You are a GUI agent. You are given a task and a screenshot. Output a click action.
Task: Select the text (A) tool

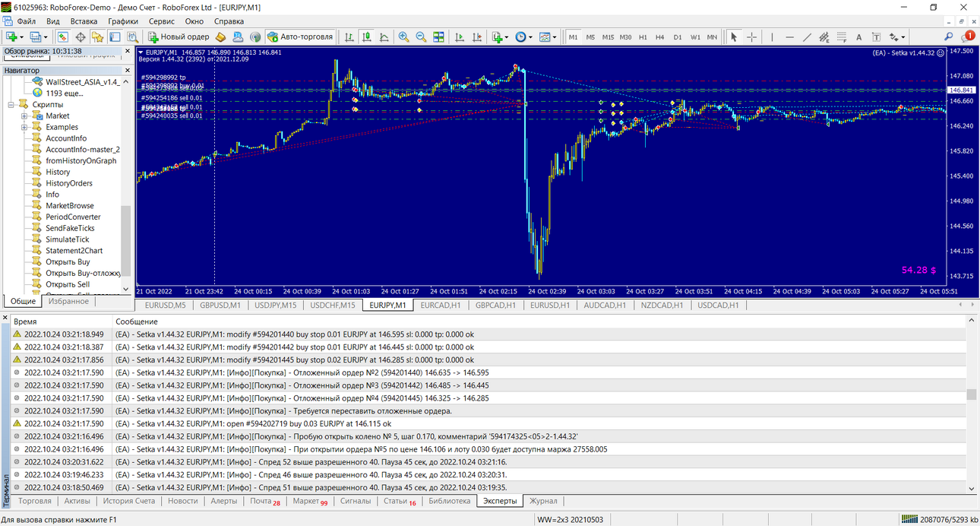tap(858, 36)
